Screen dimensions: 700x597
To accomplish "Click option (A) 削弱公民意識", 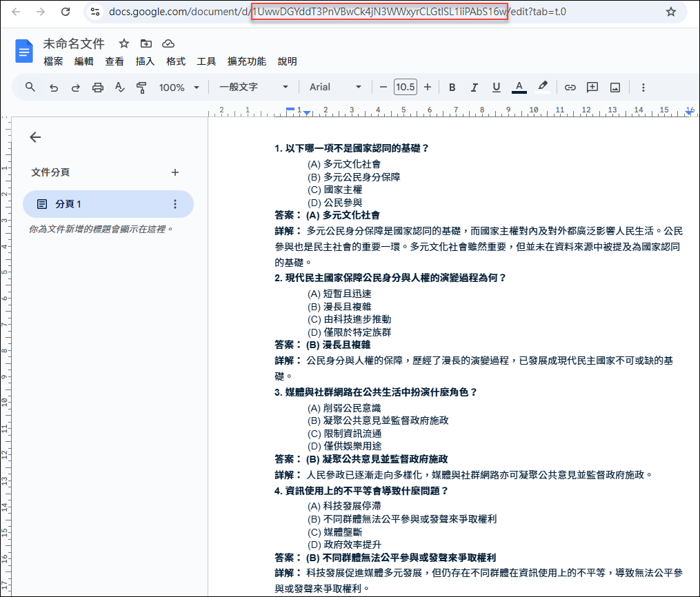I will [x=344, y=408].
